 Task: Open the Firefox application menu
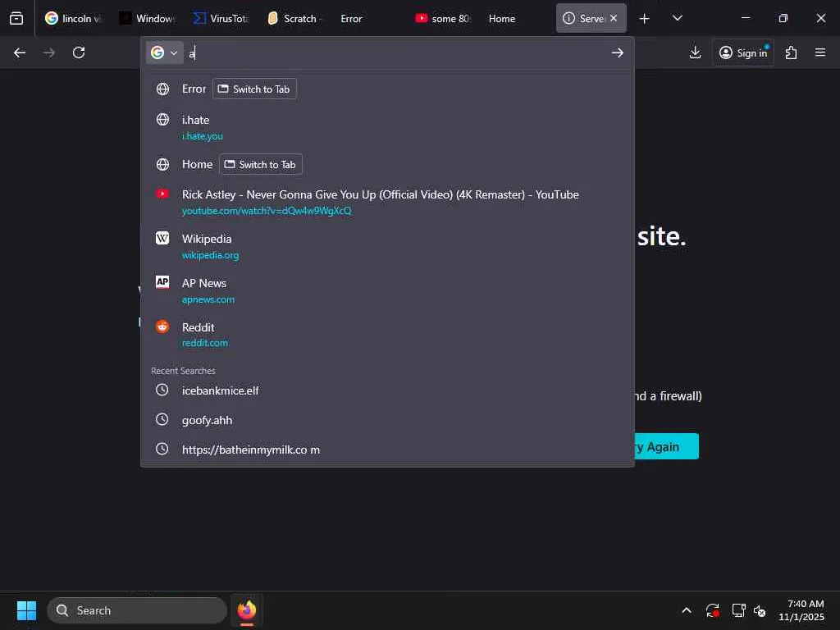pos(820,52)
